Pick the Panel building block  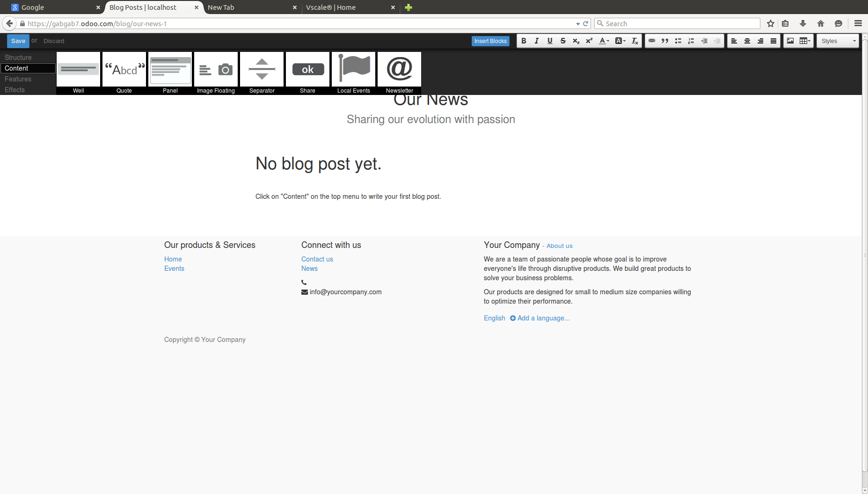coord(170,73)
